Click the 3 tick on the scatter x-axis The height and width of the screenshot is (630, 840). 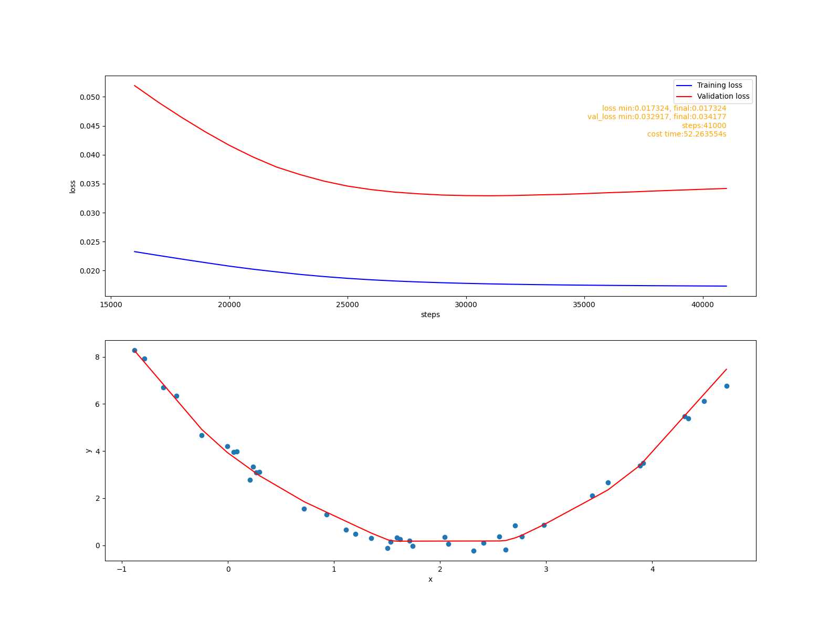click(546, 569)
